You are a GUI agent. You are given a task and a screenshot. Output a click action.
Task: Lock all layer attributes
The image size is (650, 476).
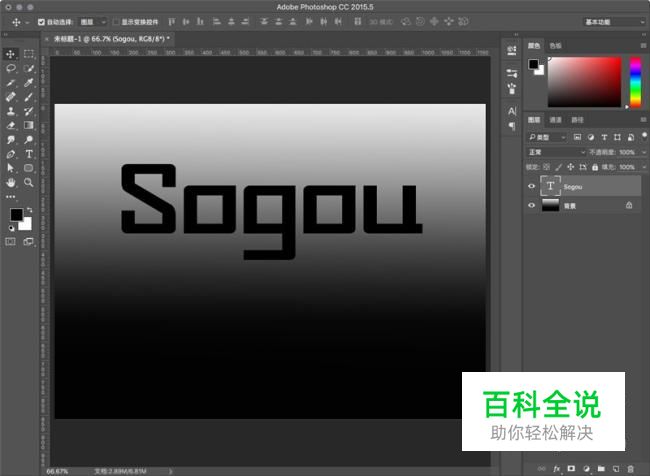click(x=595, y=167)
